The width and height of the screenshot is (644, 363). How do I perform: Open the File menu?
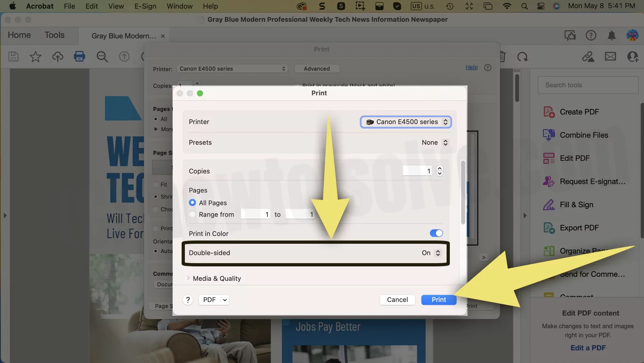(70, 6)
